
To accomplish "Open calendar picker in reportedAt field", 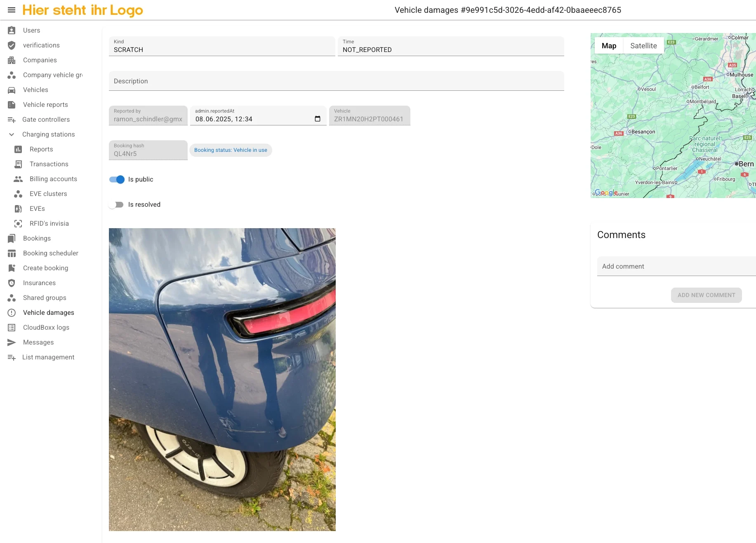I will [318, 119].
